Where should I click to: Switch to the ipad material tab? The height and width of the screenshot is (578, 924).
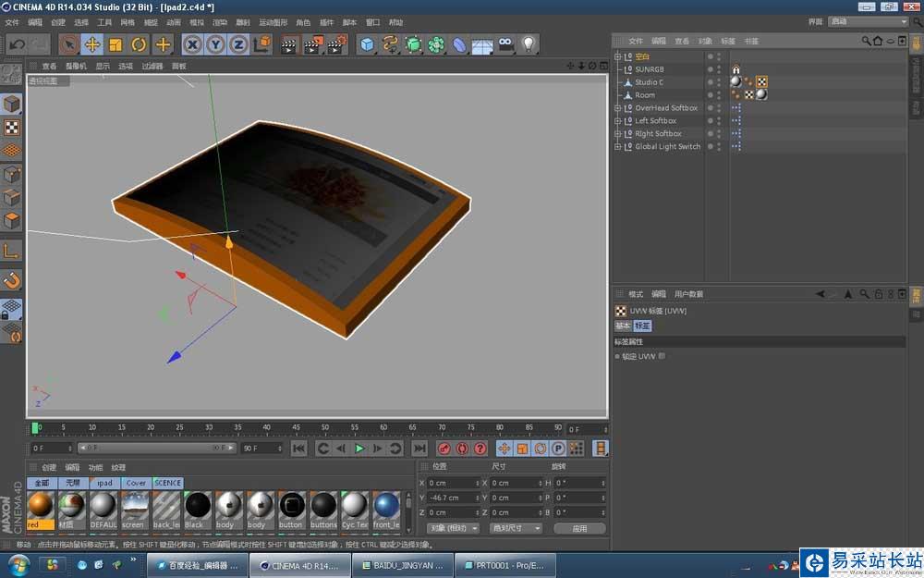104,483
